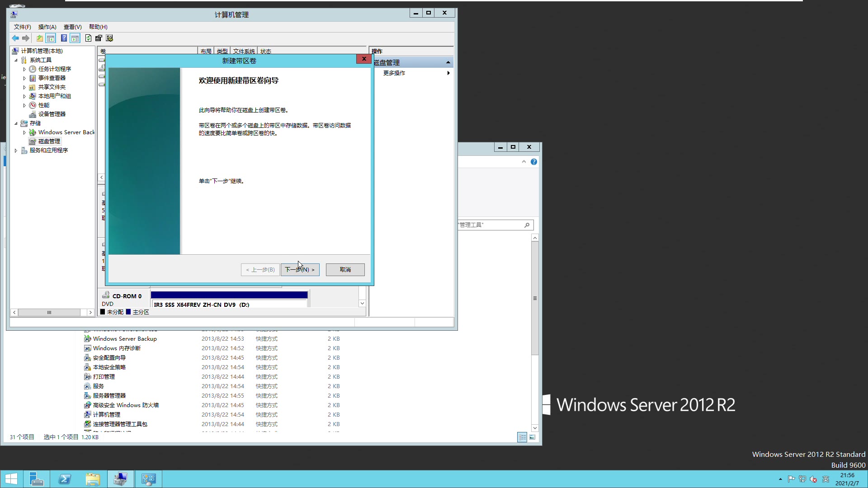The height and width of the screenshot is (488, 868).
Task: Open the 操作(A) menu
Action: coord(47,27)
